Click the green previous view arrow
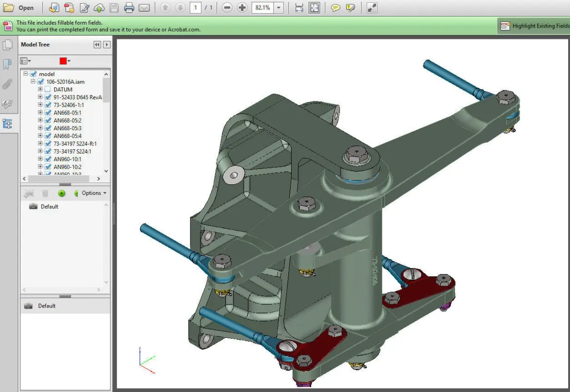Viewport: 570px width, 392px height. [61, 193]
